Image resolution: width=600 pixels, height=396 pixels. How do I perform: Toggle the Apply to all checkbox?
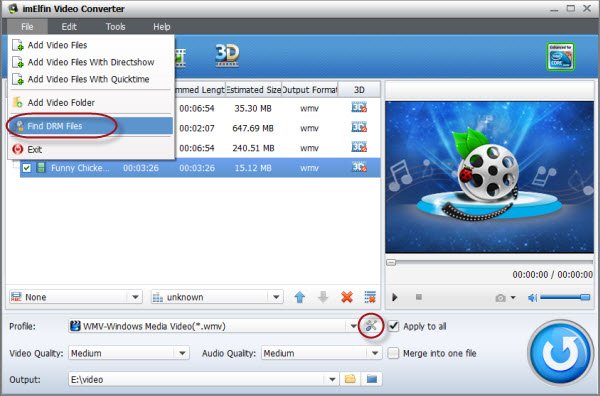pyautogui.click(x=393, y=326)
